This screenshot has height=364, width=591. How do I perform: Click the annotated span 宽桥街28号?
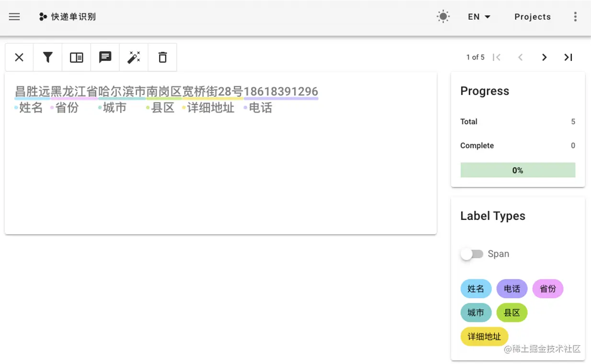pyautogui.click(x=213, y=91)
